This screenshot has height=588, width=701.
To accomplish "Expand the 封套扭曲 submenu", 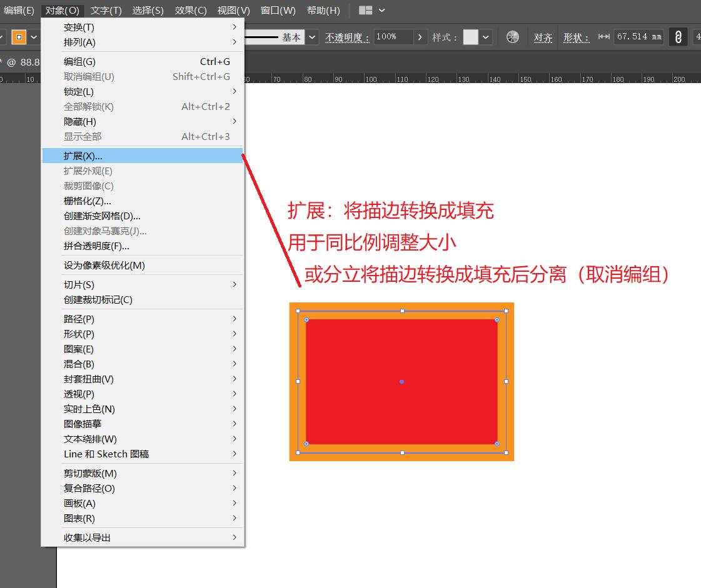I will pos(88,379).
